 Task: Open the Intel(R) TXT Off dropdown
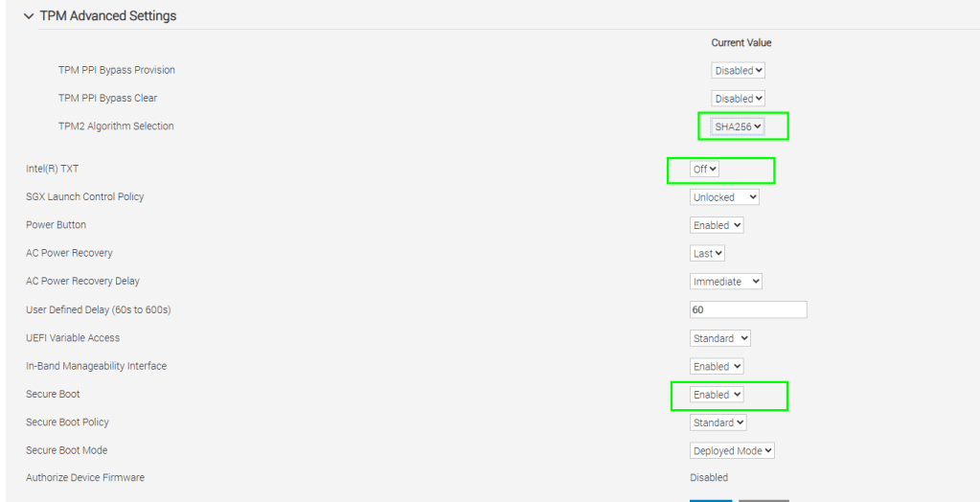coord(705,170)
